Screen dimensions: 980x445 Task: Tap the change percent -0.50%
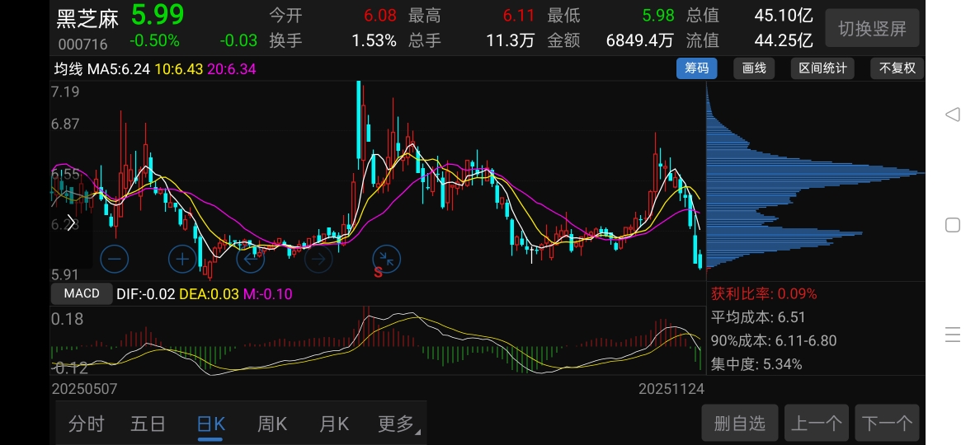click(x=154, y=41)
